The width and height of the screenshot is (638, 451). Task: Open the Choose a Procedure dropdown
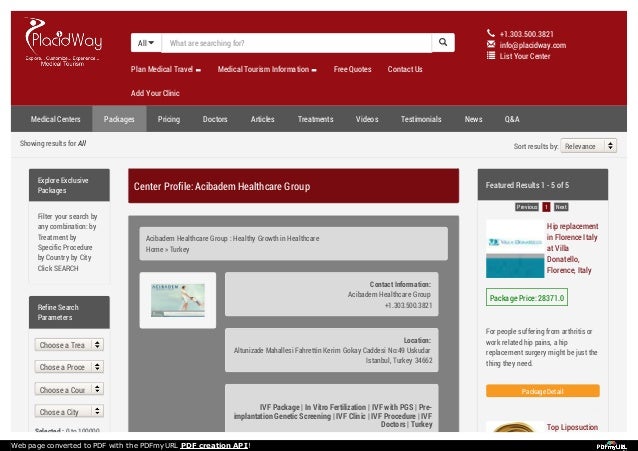click(69, 367)
